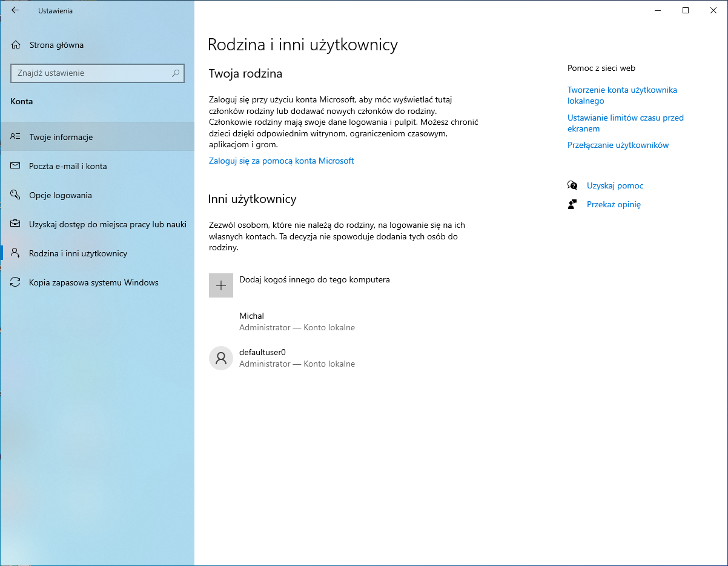Click Zaloguj się za pomocą konta Microsoft
Screen dimensions: 728x566
281,161
